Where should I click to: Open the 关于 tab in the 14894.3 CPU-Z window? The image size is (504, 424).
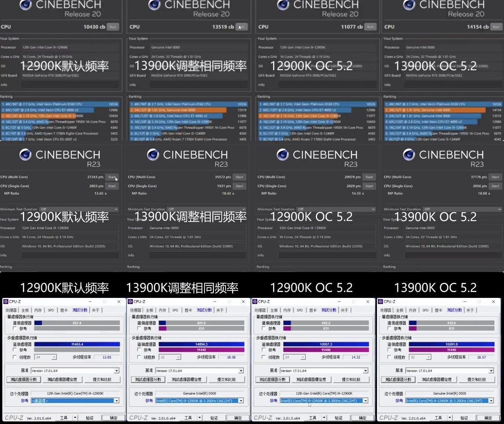pos(220,310)
